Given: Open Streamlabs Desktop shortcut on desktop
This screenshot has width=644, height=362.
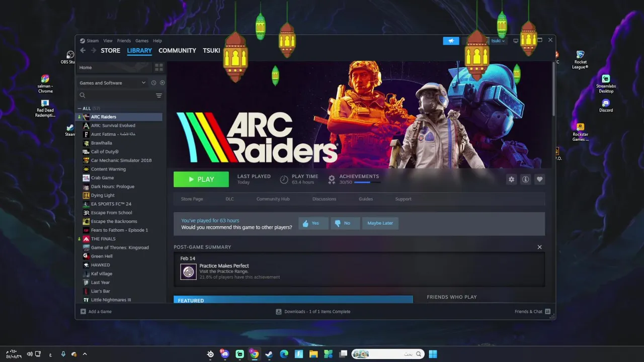Looking at the screenshot, I should [x=606, y=84].
